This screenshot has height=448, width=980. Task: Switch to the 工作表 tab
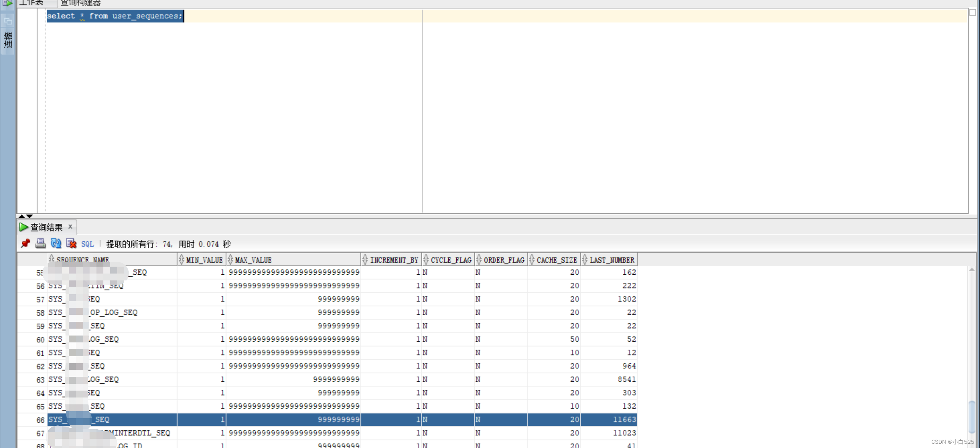coord(31,3)
